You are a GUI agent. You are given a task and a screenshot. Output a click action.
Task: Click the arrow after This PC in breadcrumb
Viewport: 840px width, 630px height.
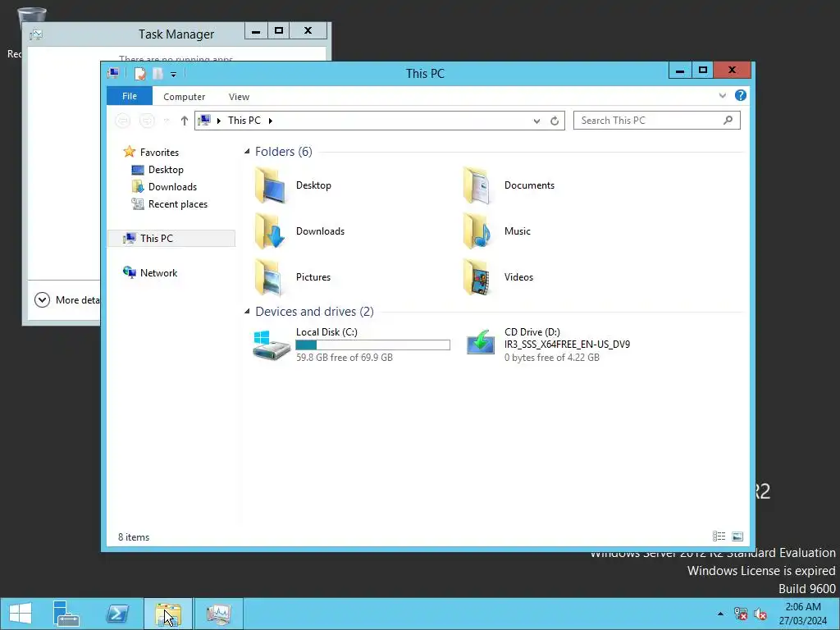[270, 121]
